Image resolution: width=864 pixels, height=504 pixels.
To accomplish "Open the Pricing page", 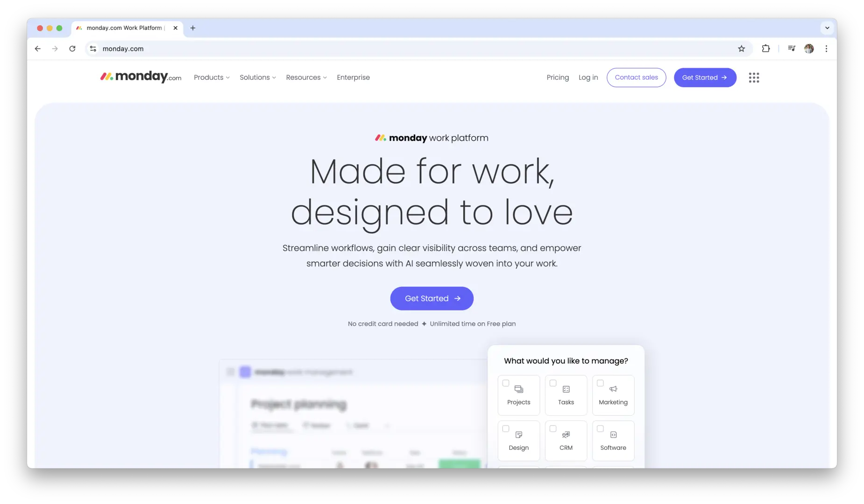I will [x=558, y=77].
